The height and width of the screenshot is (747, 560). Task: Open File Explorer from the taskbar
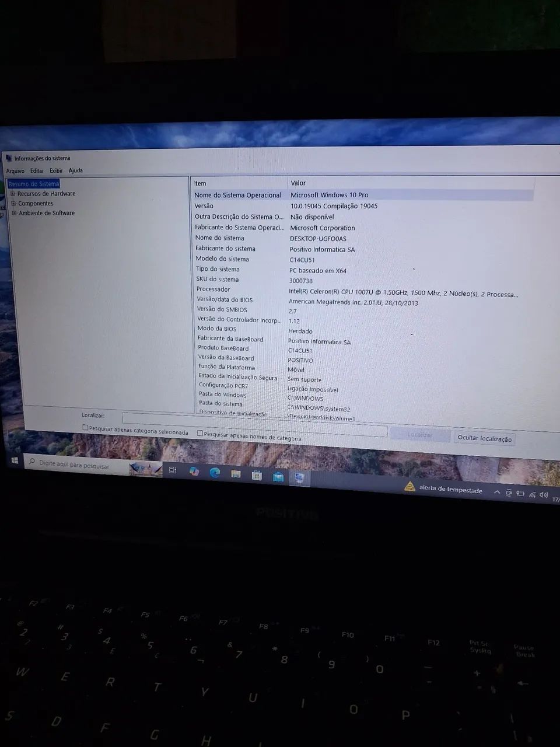click(236, 474)
